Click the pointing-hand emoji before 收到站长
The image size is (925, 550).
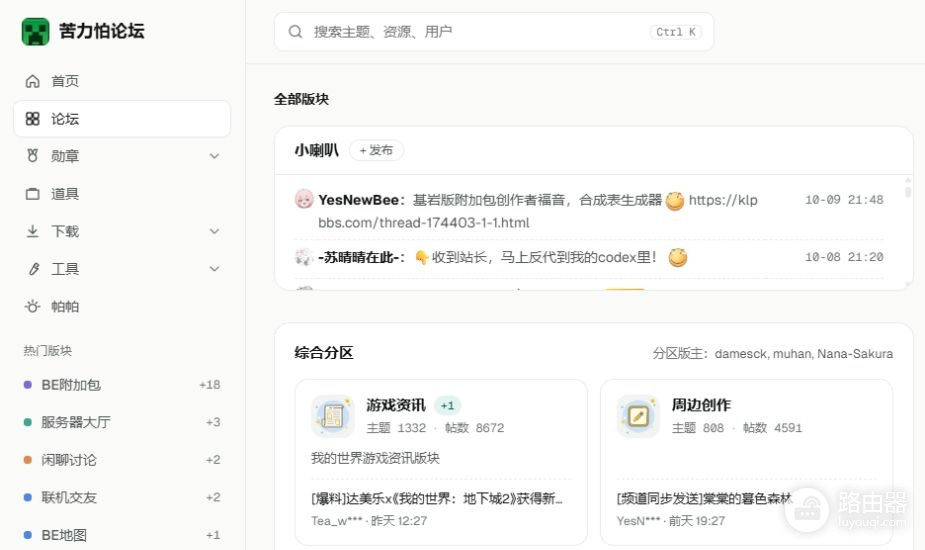pos(421,257)
